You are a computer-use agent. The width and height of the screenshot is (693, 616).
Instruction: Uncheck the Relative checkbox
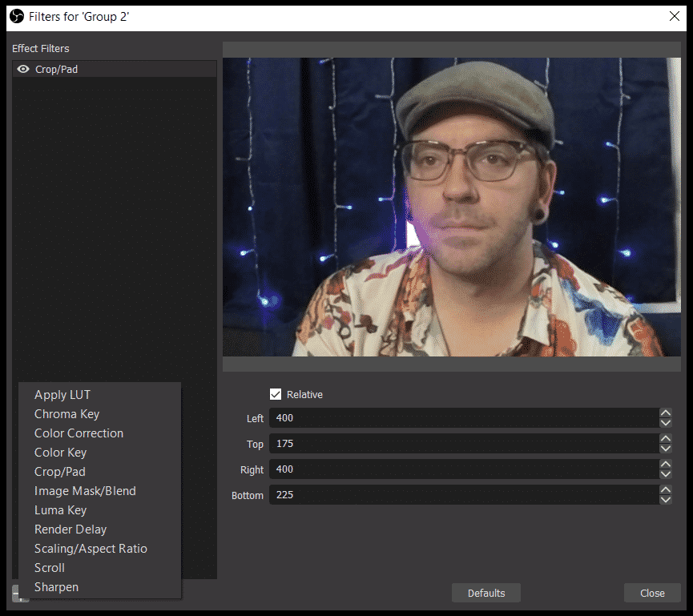pyautogui.click(x=276, y=394)
